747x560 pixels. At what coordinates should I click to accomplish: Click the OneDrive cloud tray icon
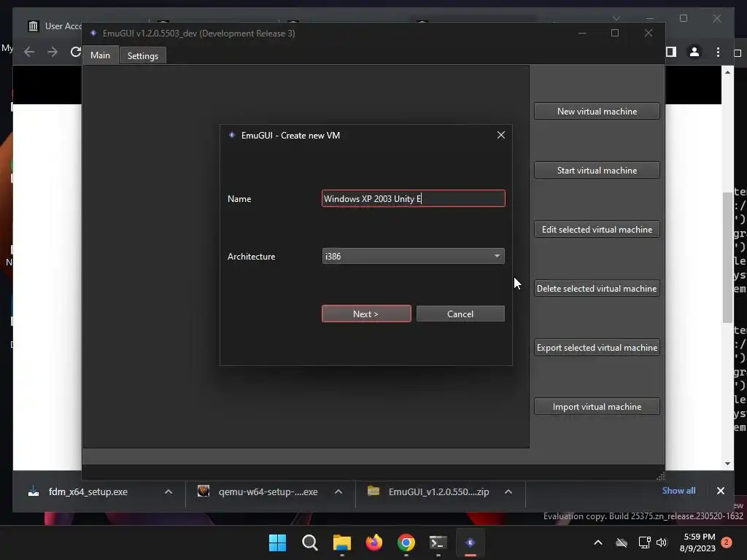point(622,542)
